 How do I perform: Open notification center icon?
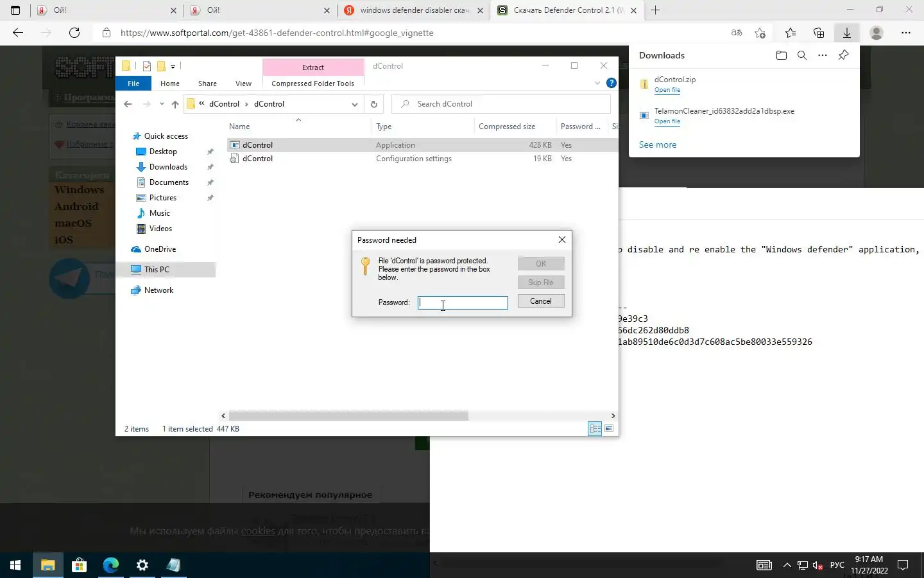coord(903,565)
